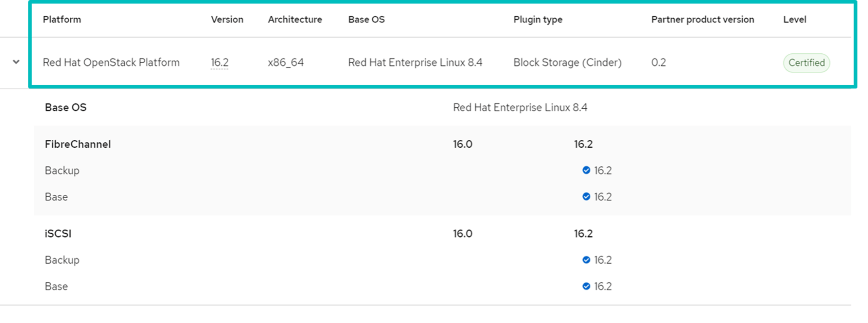Click the blue checkmark beside FibreChannel Base 16.2
868x323 pixels.
tap(586, 196)
